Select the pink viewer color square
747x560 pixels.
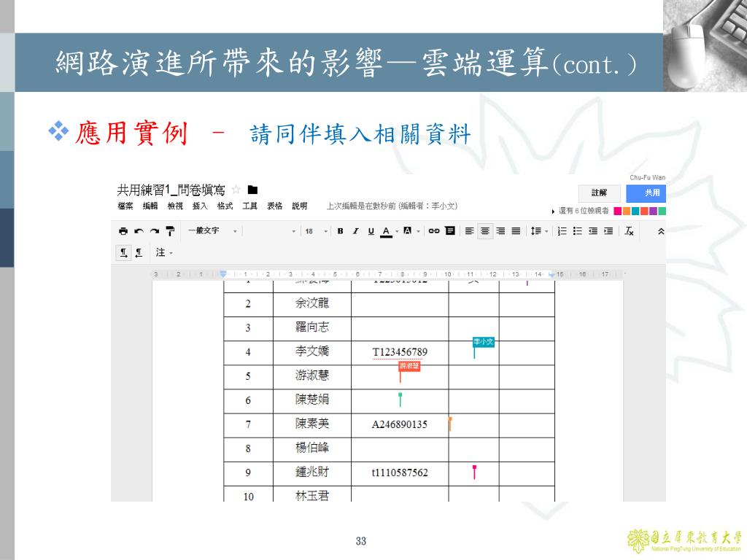[x=617, y=211]
